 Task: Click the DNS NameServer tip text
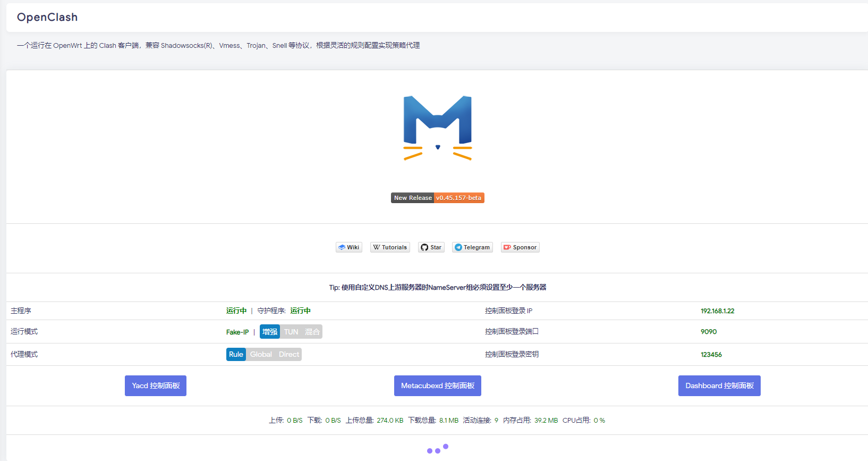438,287
